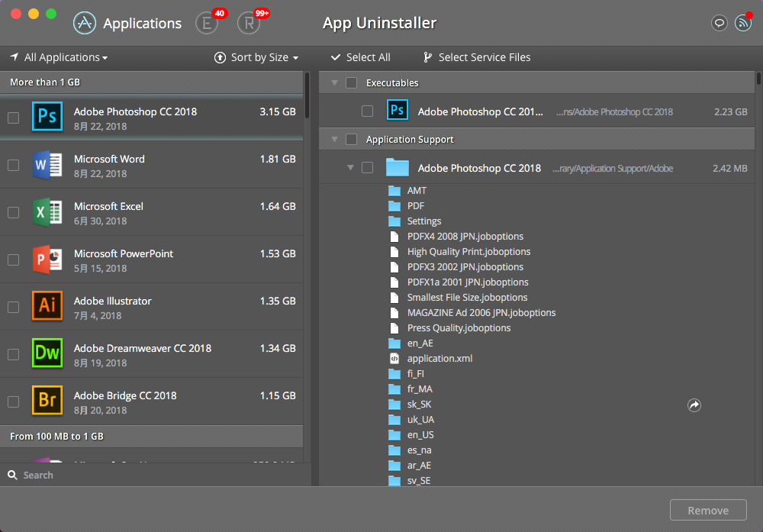Image resolution: width=763 pixels, height=532 pixels.
Task: Click the search magnifier icon
Action: coord(13,475)
